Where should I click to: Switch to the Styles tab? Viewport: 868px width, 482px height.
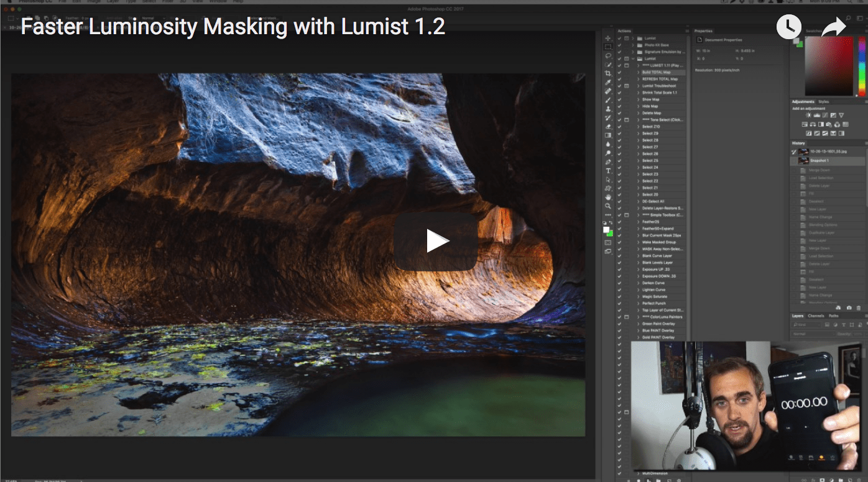coord(824,101)
